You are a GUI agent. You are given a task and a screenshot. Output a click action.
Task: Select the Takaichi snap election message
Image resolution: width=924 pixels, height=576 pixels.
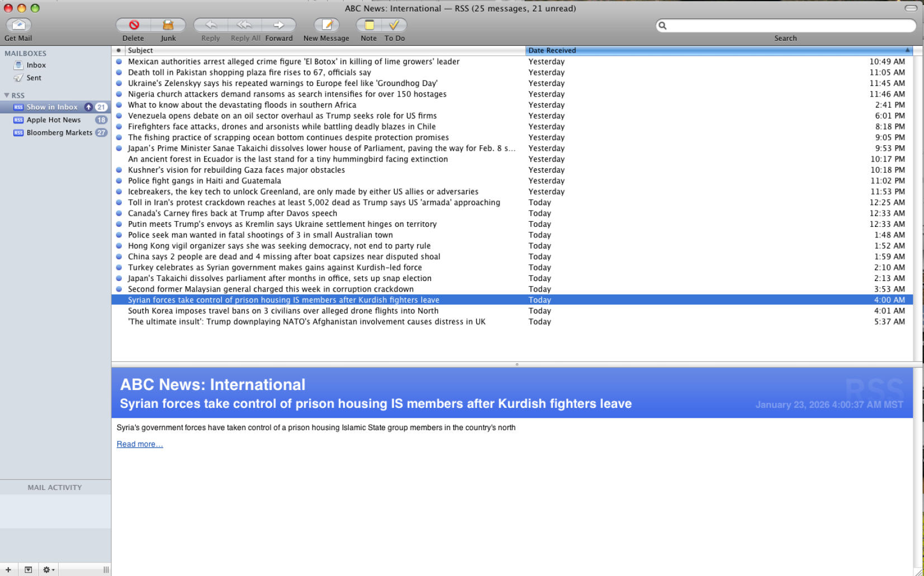coord(512,279)
